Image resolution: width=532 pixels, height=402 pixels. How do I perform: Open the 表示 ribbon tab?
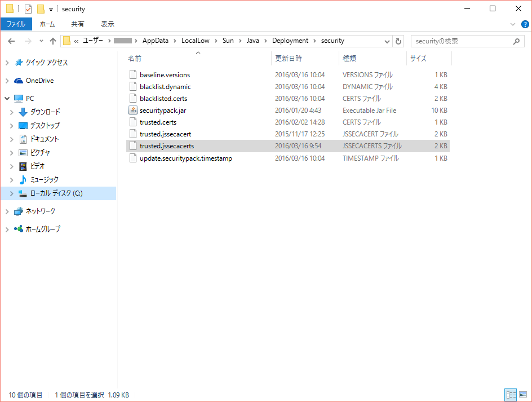click(x=107, y=24)
